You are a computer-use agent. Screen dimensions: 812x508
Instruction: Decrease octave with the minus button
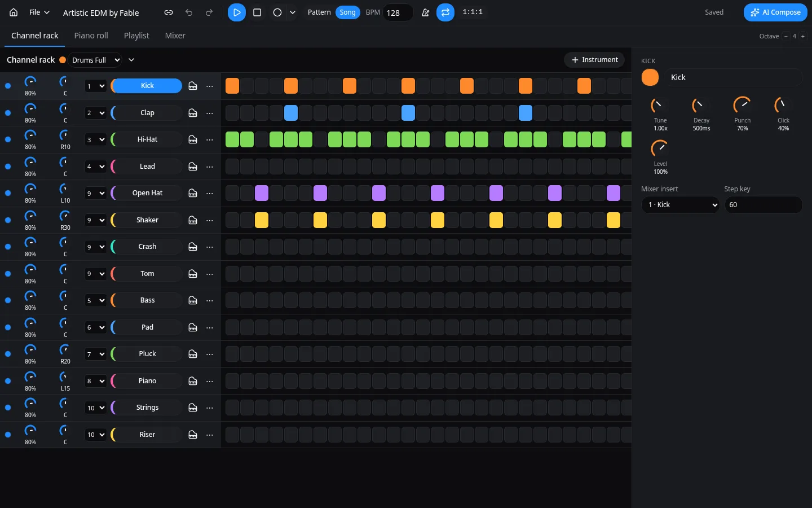click(786, 36)
